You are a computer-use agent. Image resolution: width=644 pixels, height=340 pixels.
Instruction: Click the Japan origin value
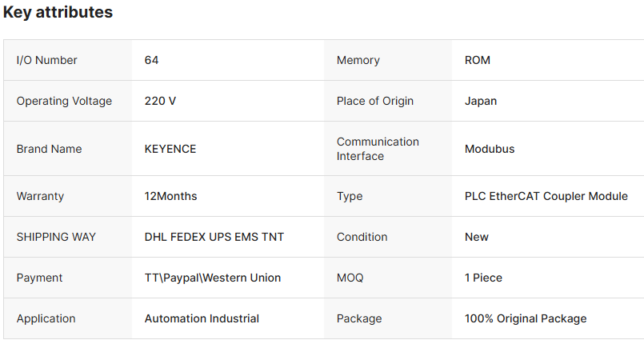pyautogui.click(x=481, y=101)
